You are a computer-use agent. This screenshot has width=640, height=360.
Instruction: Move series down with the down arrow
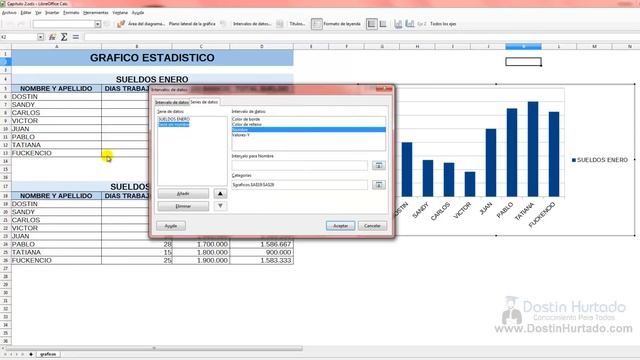click(220, 206)
